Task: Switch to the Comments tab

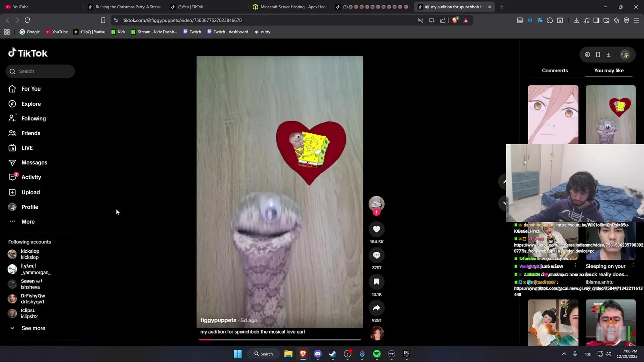Action: point(555,71)
